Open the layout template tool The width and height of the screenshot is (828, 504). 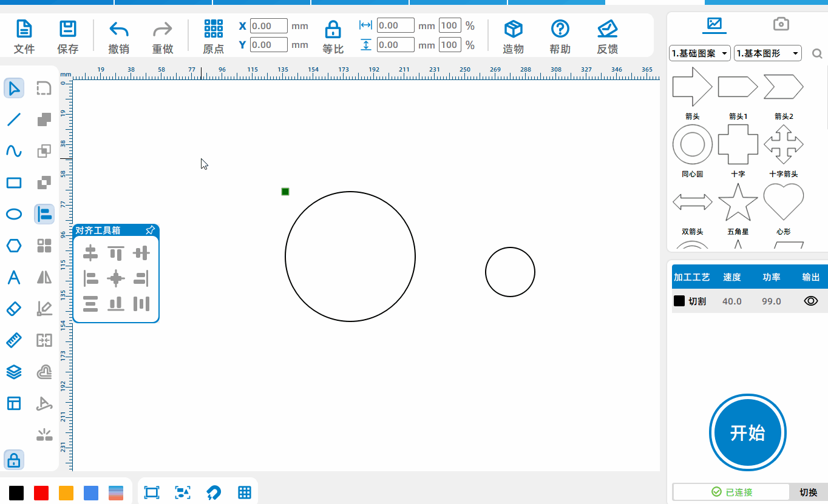(x=14, y=403)
